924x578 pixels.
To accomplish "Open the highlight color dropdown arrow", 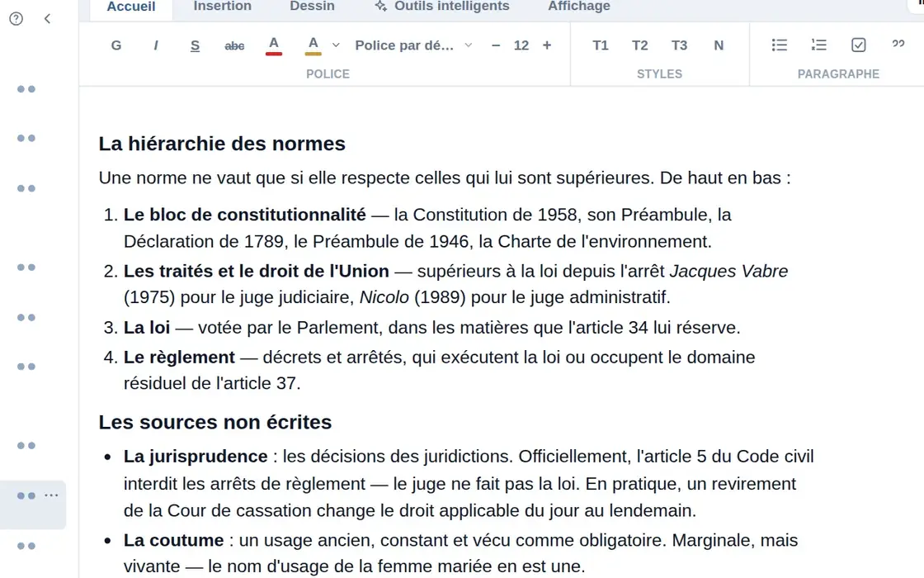I will coord(336,45).
